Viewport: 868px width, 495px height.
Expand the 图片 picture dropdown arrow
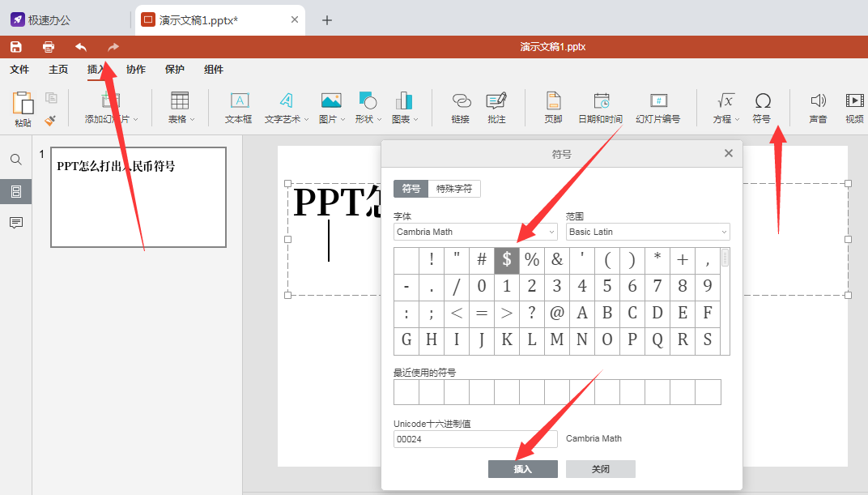click(343, 120)
